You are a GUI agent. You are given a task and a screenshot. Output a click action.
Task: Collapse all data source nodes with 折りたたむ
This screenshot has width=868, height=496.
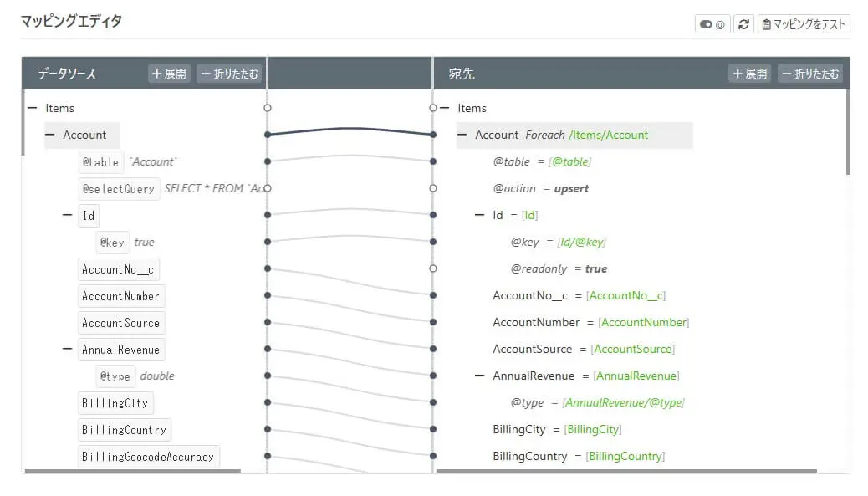coord(230,74)
